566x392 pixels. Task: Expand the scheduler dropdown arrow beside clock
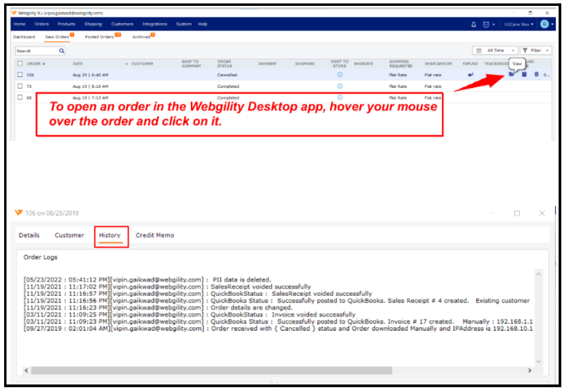click(493, 25)
